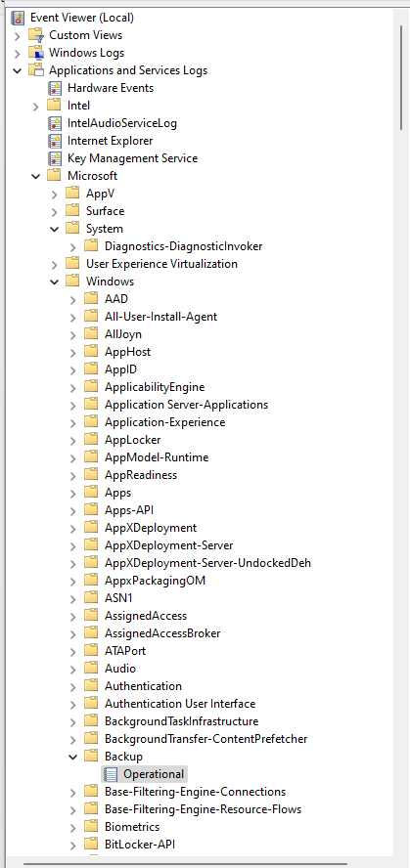Select the Event Viewer (Local) root icon

point(18,18)
